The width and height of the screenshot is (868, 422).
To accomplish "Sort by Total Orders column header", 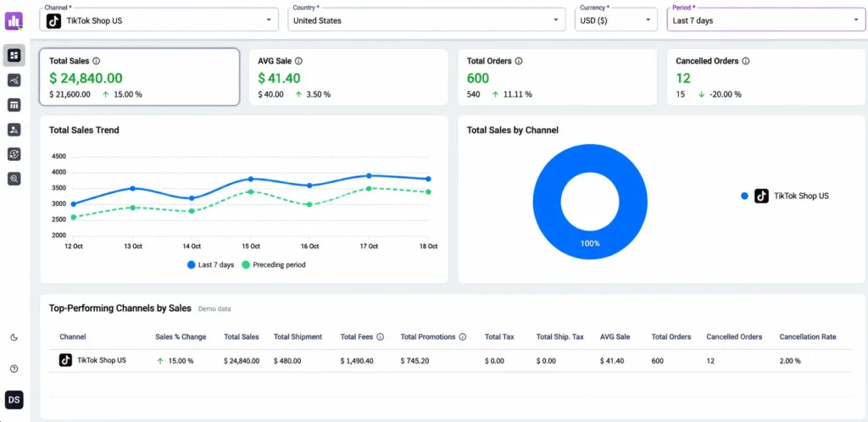I will (x=671, y=336).
